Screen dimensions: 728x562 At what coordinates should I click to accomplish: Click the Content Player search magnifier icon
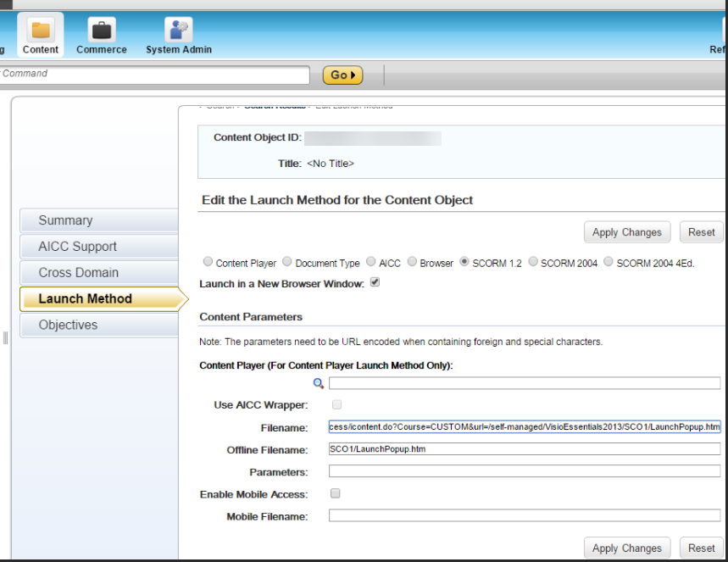coord(319,384)
